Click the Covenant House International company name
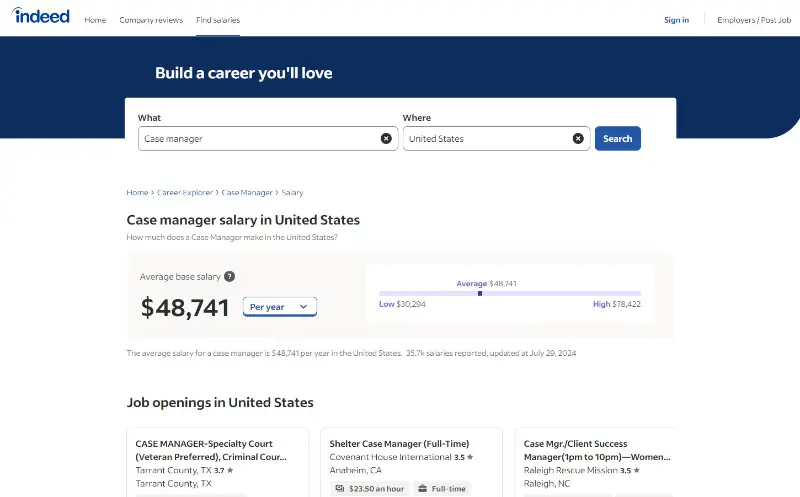 pos(390,457)
